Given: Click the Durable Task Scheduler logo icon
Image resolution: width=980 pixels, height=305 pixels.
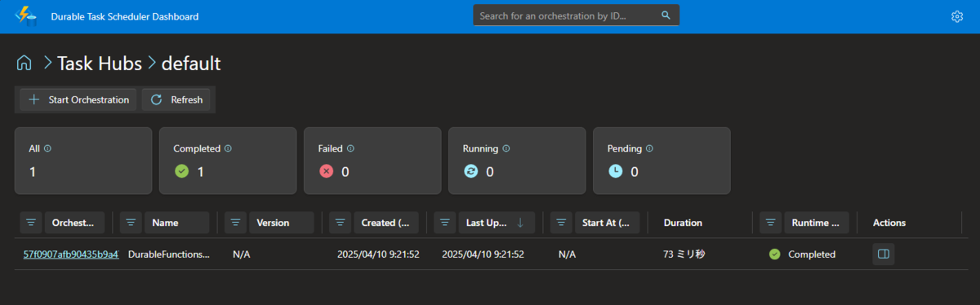Looking at the screenshot, I should click(24, 15).
